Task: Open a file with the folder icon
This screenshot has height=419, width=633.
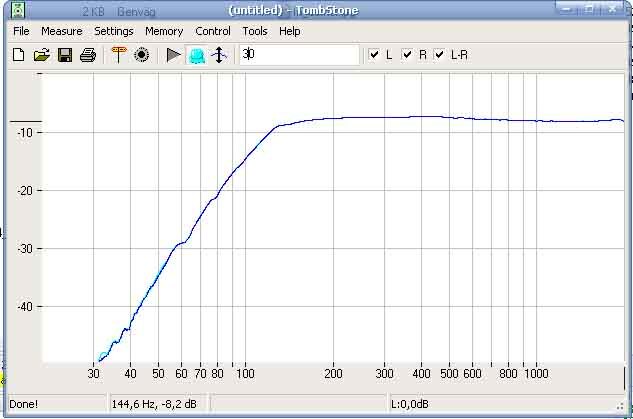Action: click(x=41, y=55)
